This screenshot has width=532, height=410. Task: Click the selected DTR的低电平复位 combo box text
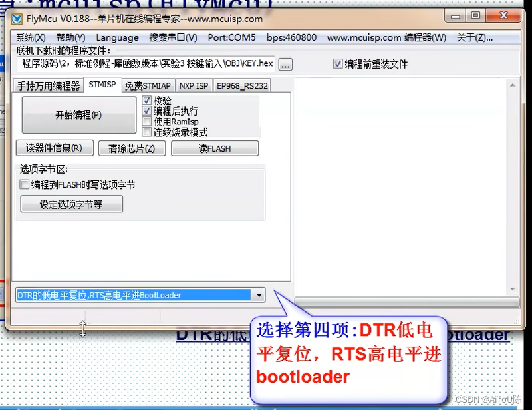(134, 295)
